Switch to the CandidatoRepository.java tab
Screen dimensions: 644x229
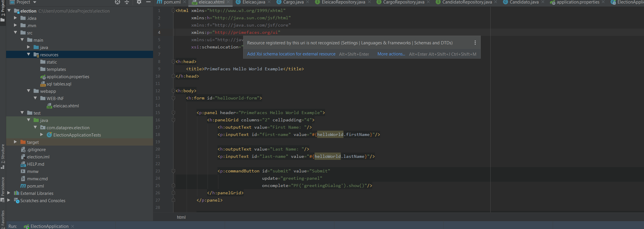467,2
